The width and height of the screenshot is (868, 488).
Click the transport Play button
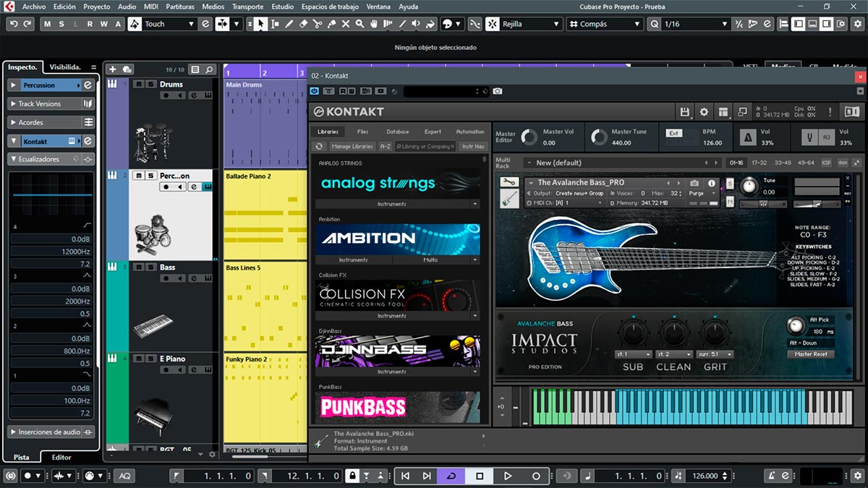click(x=508, y=476)
